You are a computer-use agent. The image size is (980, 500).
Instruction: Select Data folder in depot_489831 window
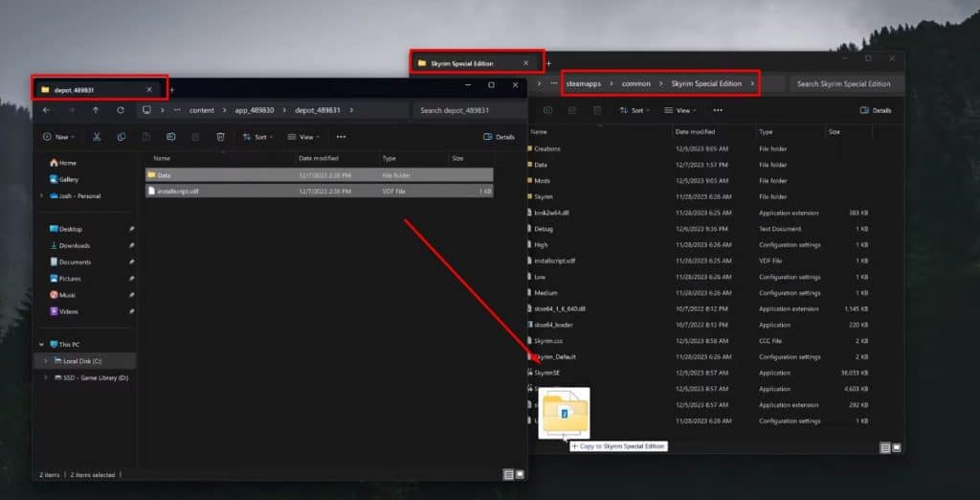pos(320,175)
